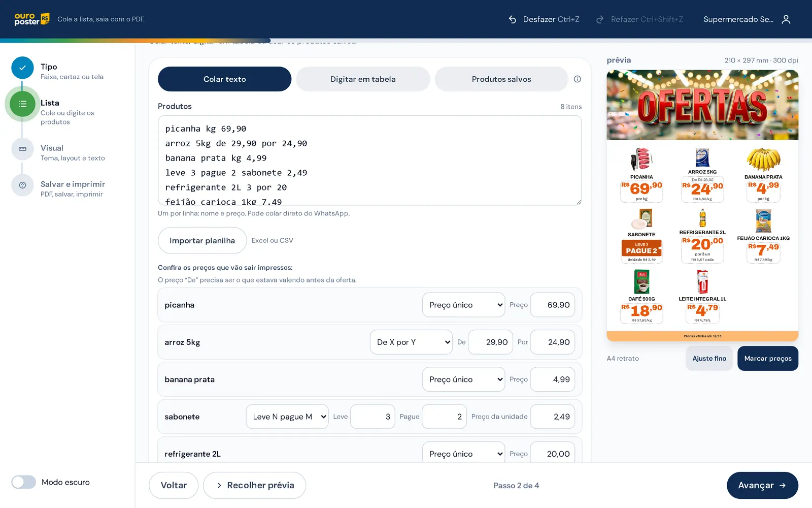Click the Leite Integral 1L item in preview
Screen dimensions: 812x508
(702, 297)
